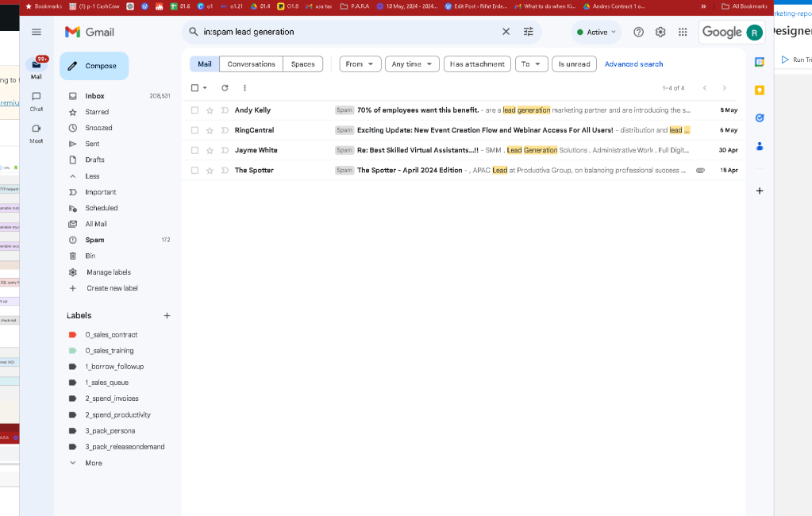Screen dimensions: 812x516
Task: Open the red 0_sales_contract label
Action: point(111,335)
